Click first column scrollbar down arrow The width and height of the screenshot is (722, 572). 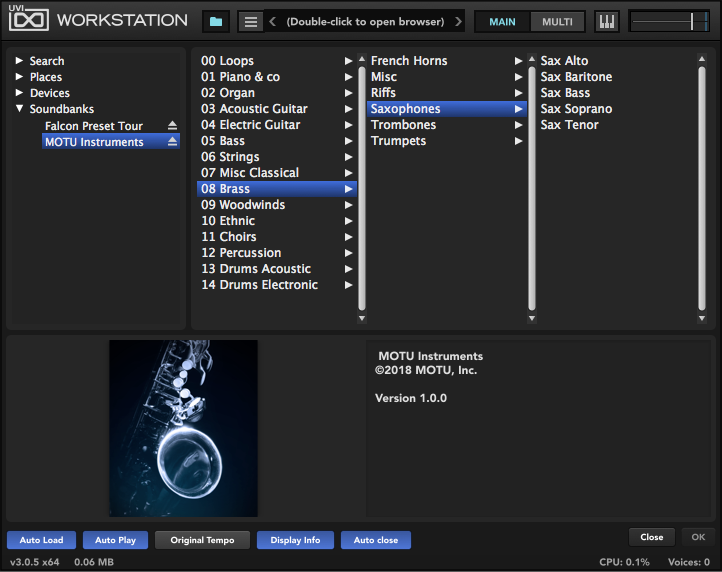point(362,318)
